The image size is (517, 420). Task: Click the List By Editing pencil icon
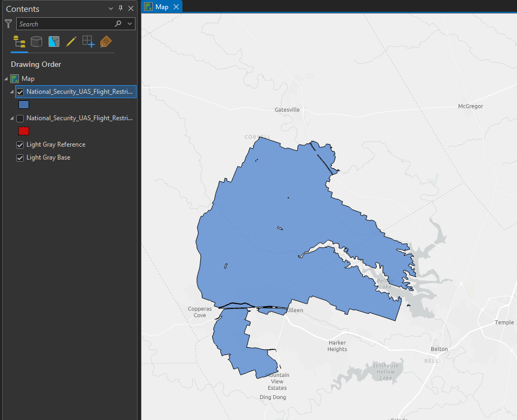(71, 42)
